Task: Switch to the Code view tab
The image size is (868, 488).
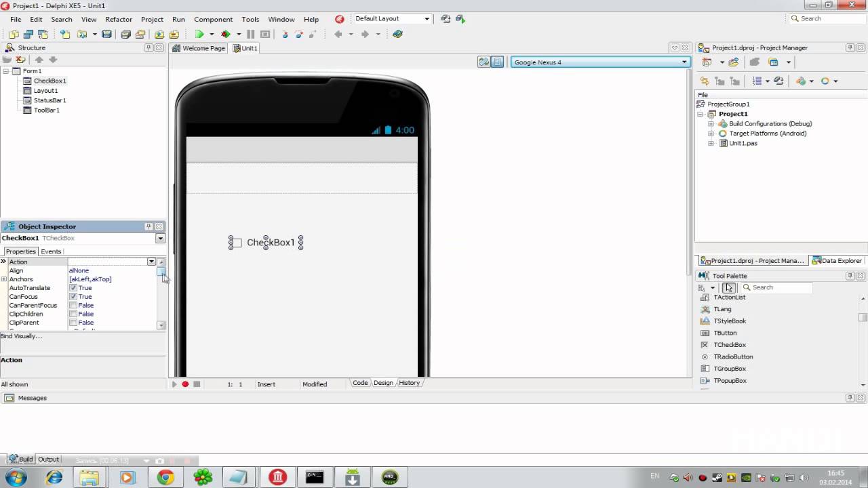Action: [x=360, y=383]
